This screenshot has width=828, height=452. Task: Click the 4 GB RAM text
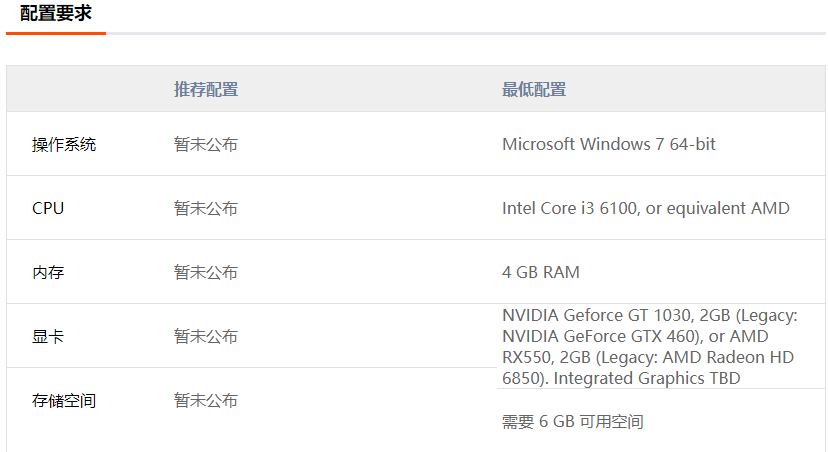pyautogui.click(x=541, y=272)
